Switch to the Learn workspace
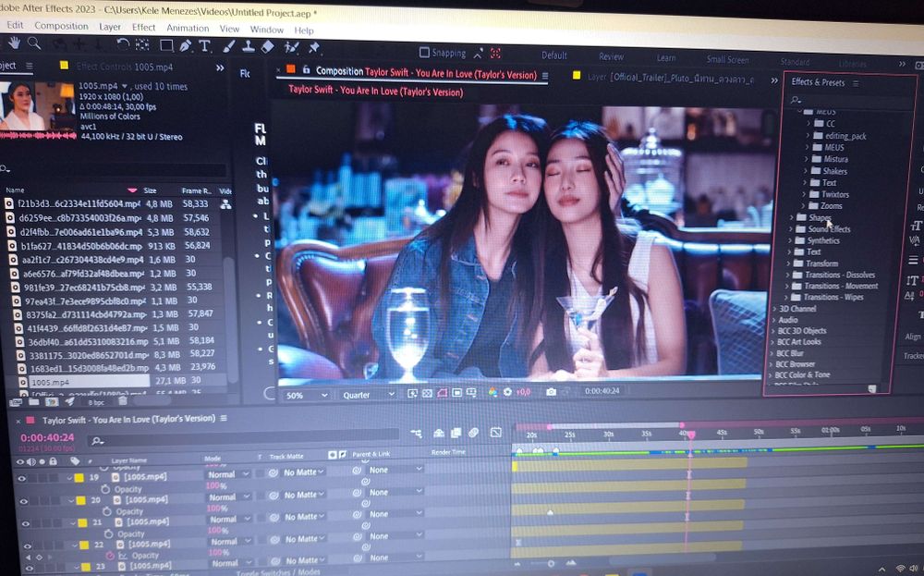This screenshot has width=924, height=576. coord(666,57)
